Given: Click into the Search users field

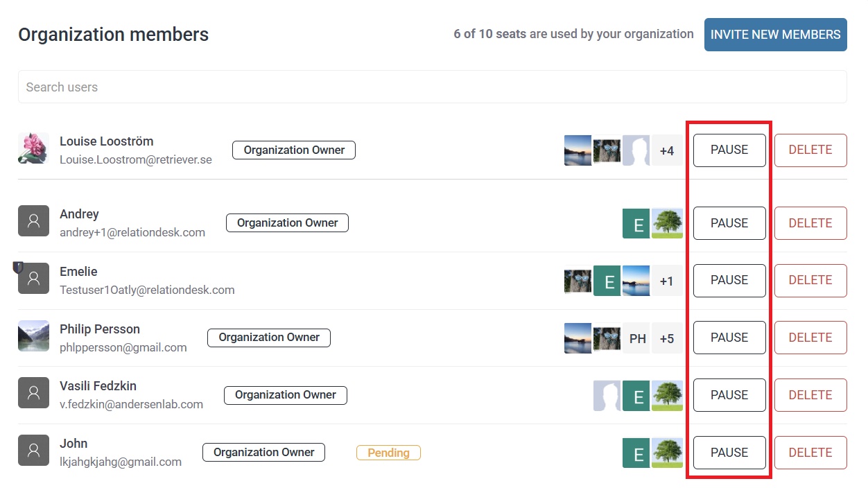Looking at the screenshot, I should pyautogui.click(x=432, y=87).
